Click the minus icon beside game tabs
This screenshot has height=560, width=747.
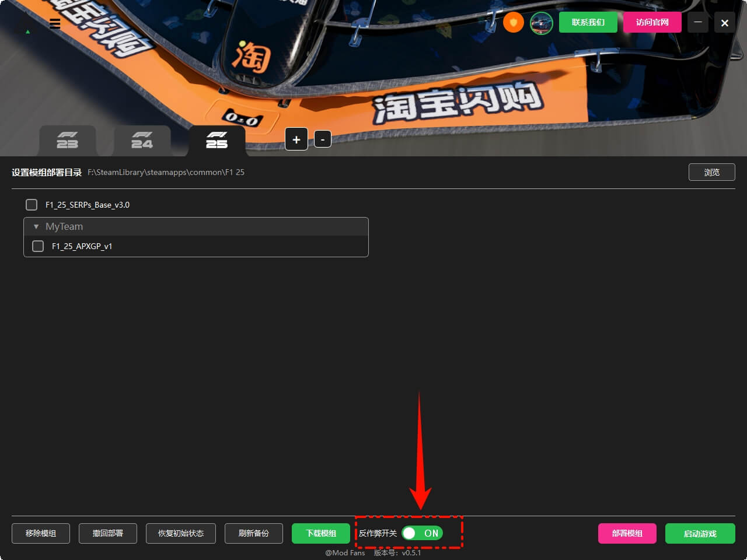click(323, 139)
